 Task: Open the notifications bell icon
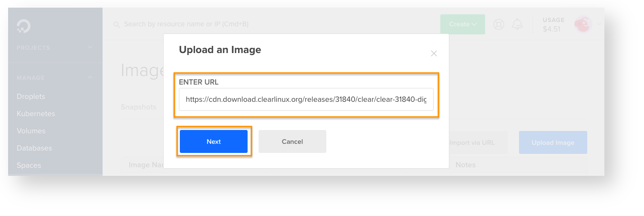(x=518, y=24)
